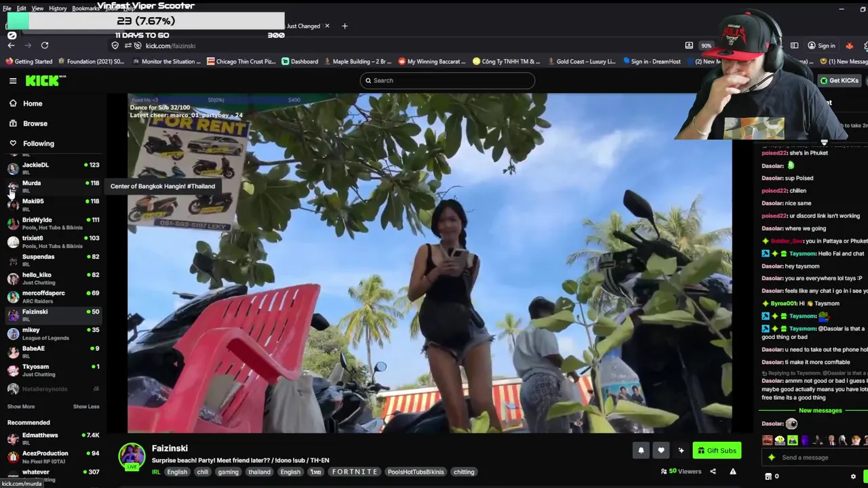Close the Just Changed tab
Viewport: 868px width, 488px height.
click(x=327, y=26)
